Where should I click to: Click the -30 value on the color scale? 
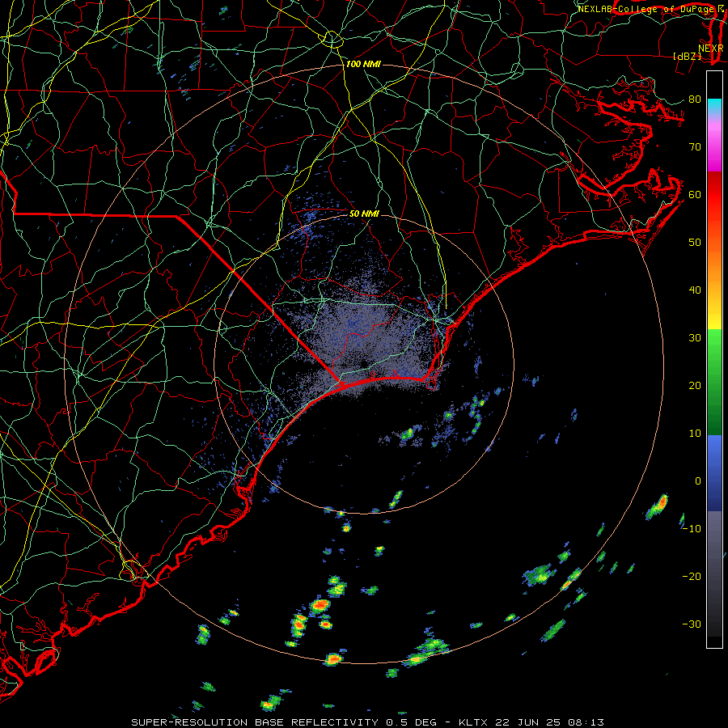pyautogui.click(x=692, y=624)
